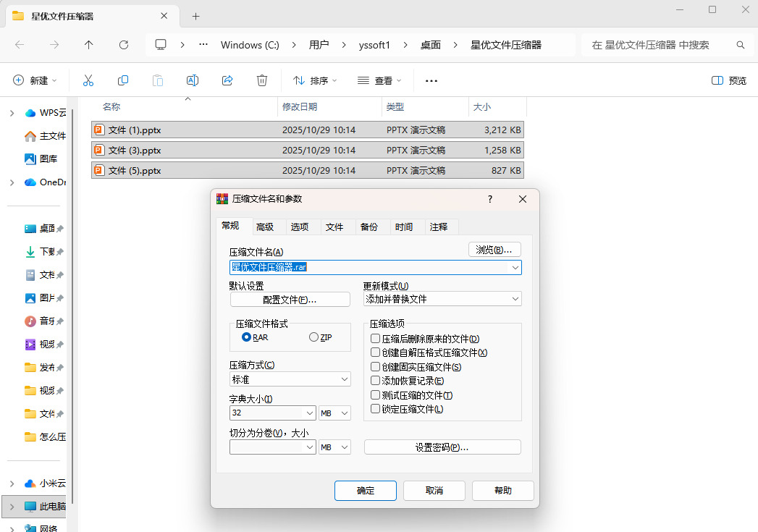Enable 测试压缩的文件 checkbox
Viewport: 758px width, 532px height.
pyautogui.click(x=375, y=394)
